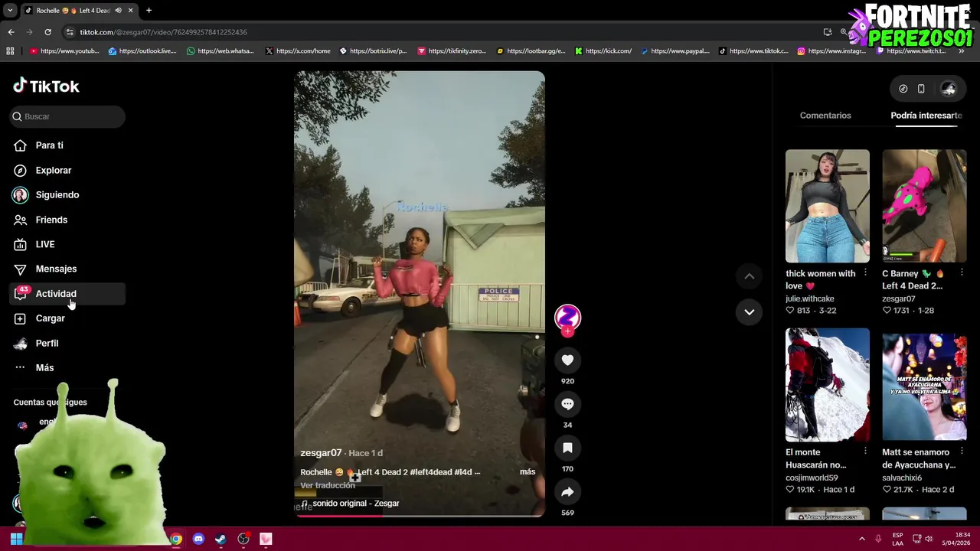Go to next video arrow
Screen dimensions: 980x551
(x=750, y=312)
